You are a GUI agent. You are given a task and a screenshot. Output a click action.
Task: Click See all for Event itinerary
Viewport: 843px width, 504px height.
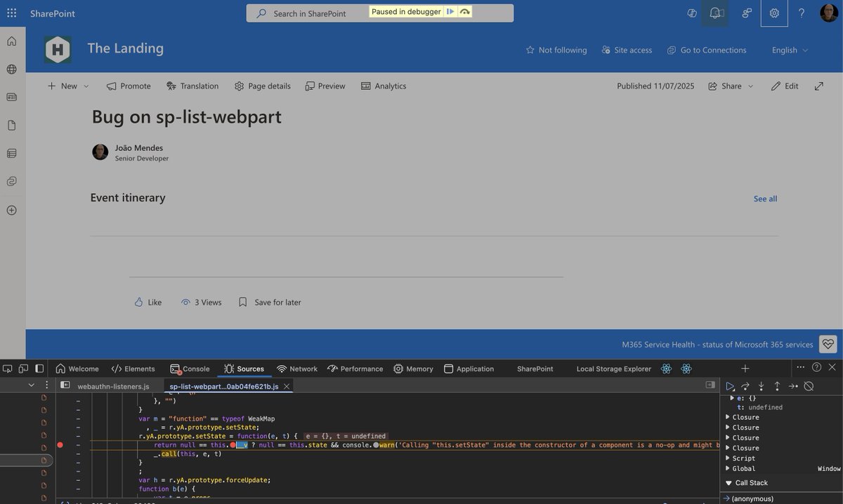(x=765, y=199)
